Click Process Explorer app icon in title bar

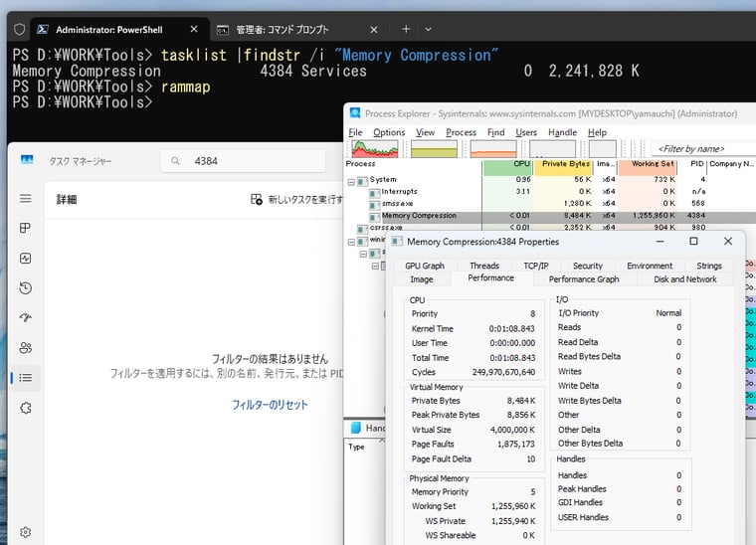tap(355, 113)
